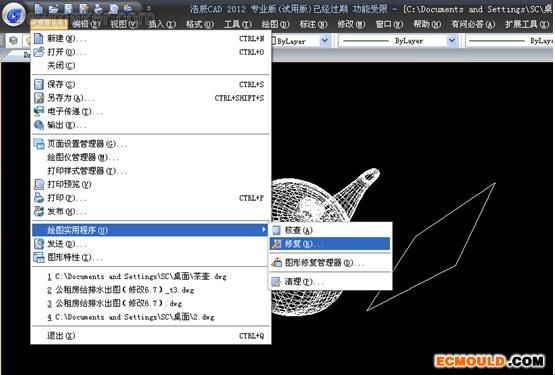555x375 pixels.
Task: Click the layer cube icon below the menu bar
Action: click(x=13, y=41)
